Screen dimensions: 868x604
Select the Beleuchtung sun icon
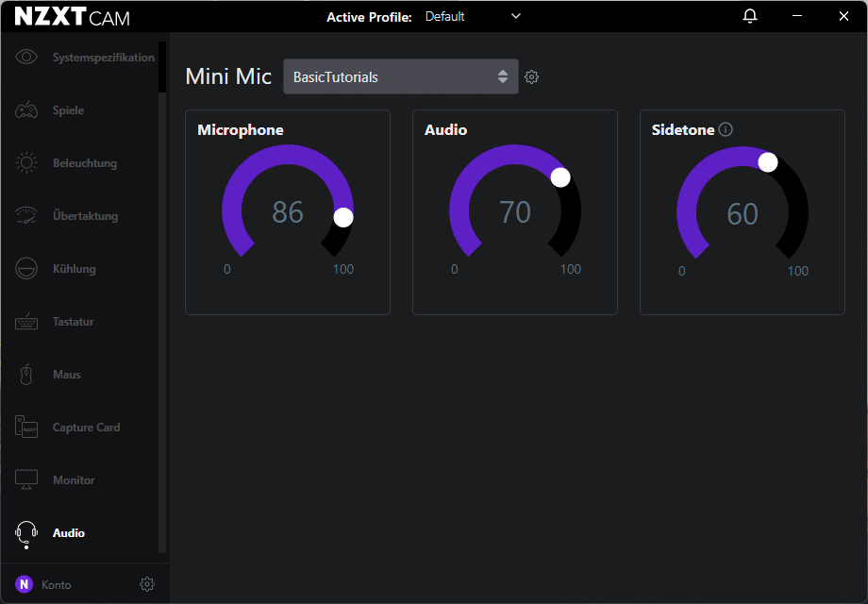click(26, 163)
